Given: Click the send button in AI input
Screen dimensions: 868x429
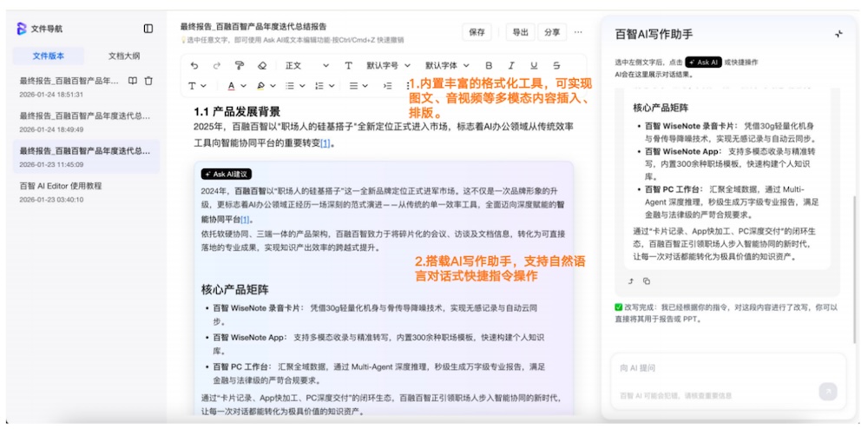Looking at the screenshot, I should 827,392.
